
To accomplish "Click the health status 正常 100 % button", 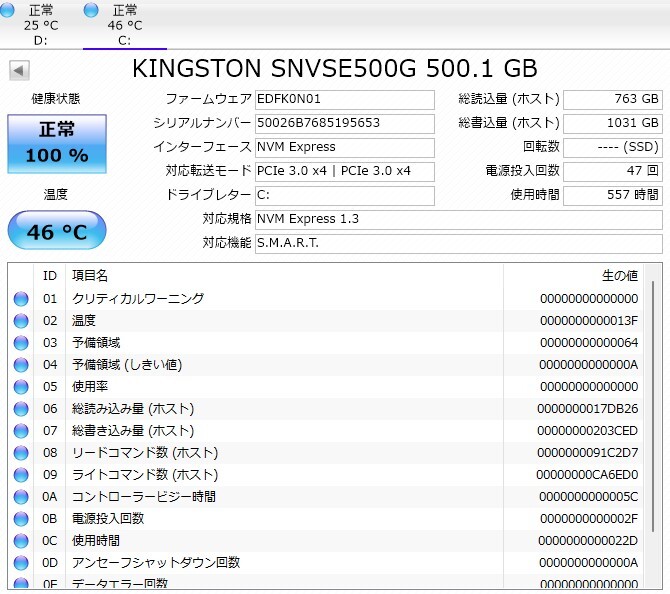I will tap(57, 144).
